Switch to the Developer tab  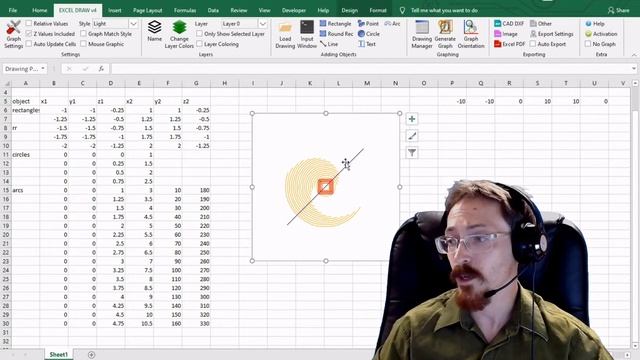(x=294, y=10)
